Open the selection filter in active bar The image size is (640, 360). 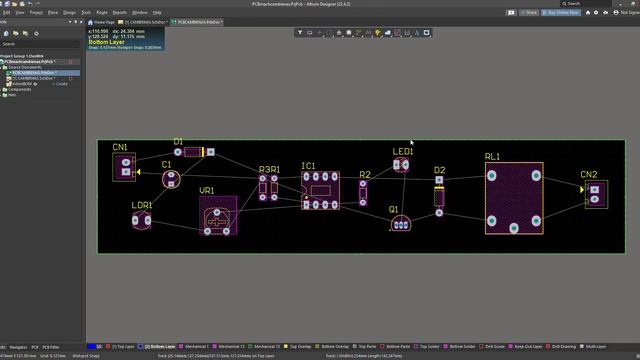coord(300,33)
